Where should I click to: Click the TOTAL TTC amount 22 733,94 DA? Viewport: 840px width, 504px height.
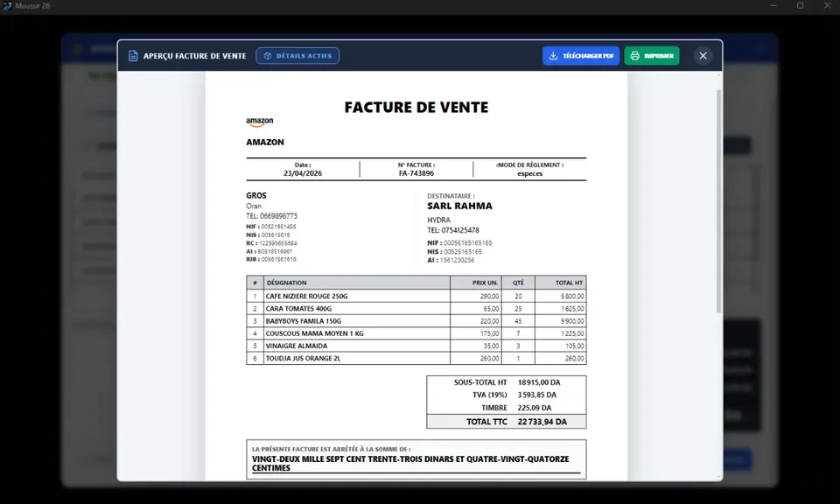pyautogui.click(x=542, y=422)
